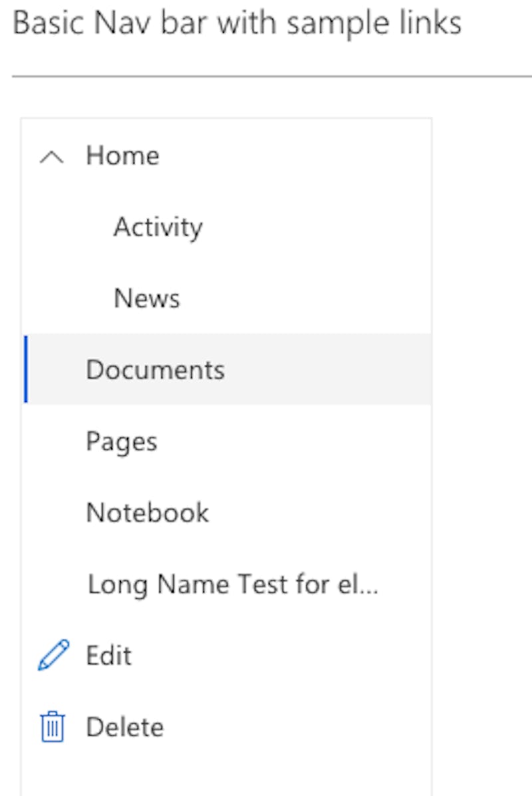
Task: Click the divider line under the heading
Action: [x=266, y=76]
